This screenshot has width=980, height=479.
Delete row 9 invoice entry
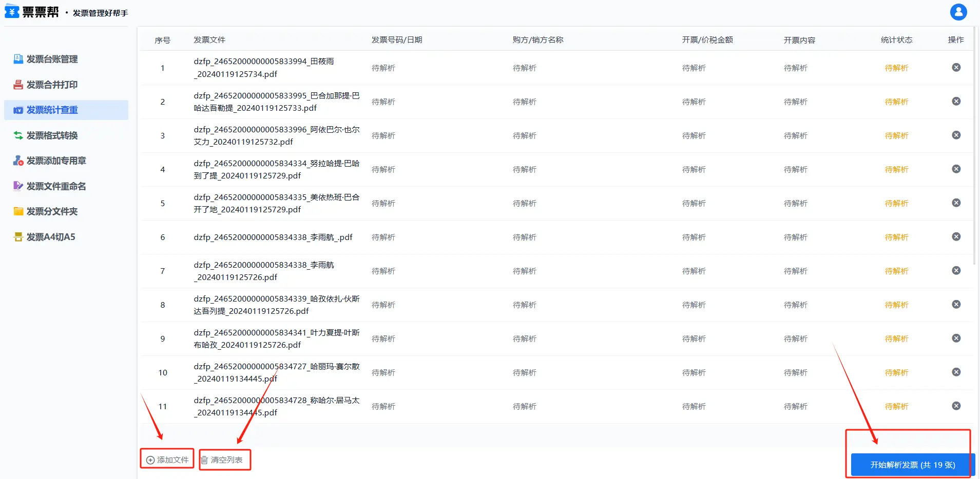click(x=956, y=338)
